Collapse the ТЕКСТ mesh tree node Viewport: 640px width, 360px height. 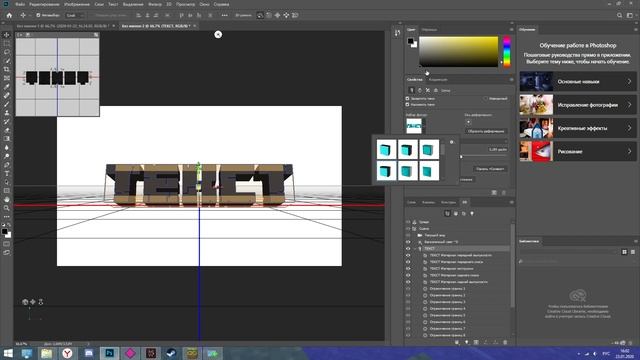[415, 249]
